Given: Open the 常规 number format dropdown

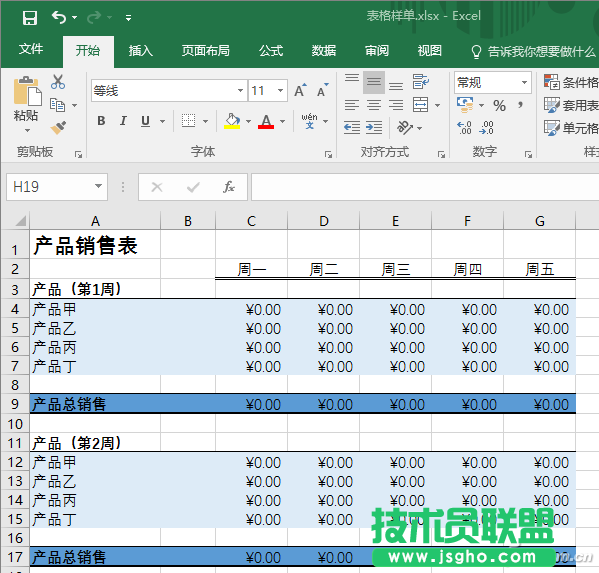Looking at the screenshot, I should click(524, 82).
